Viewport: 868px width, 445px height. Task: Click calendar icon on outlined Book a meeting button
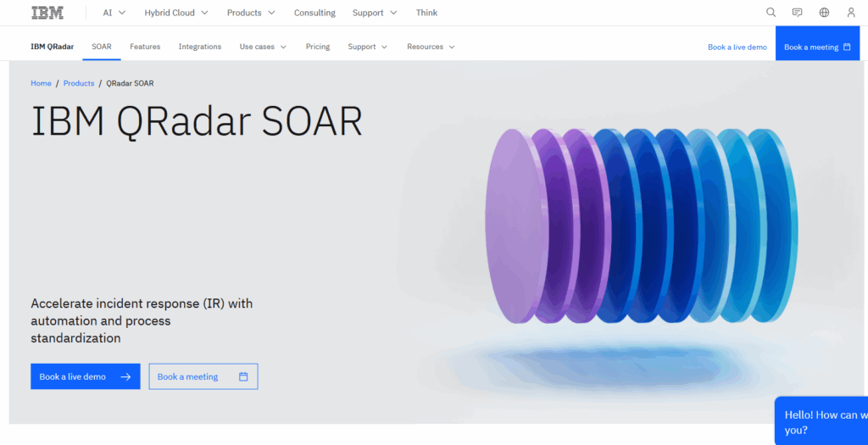[x=243, y=377]
